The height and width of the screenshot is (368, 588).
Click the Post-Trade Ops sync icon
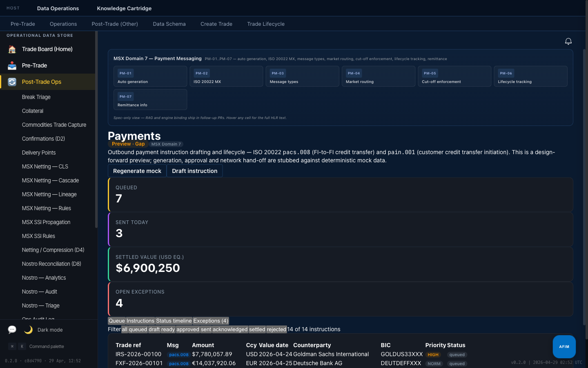pyautogui.click(x=12, y=82)
